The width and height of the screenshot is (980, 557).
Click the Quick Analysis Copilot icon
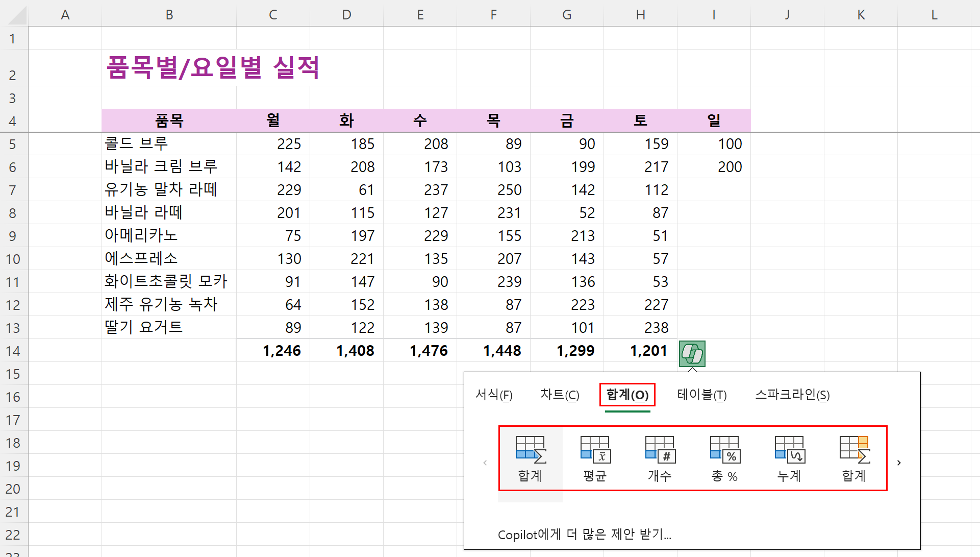coord(692,353)
